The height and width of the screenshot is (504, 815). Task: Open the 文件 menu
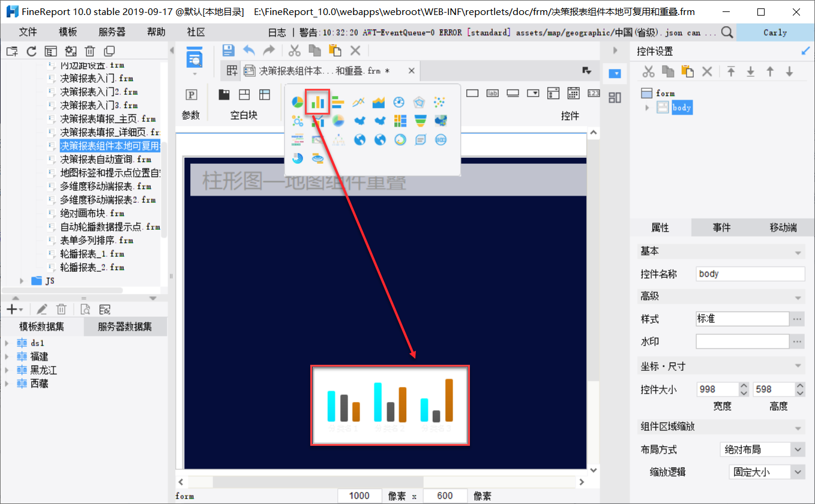28,32
